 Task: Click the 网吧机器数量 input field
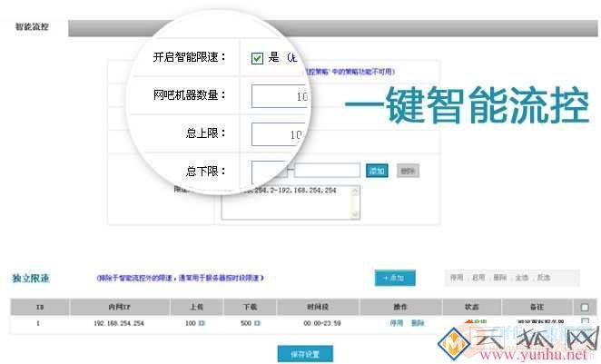[280, 96]
